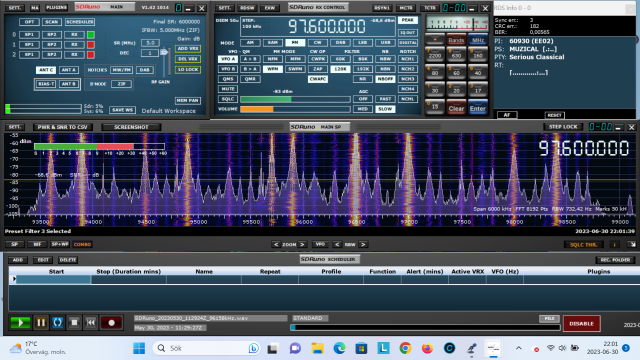Pause the IQ file playback
Image resolution: width=640 pixels, height=360 pixels.
coord(41,323)
